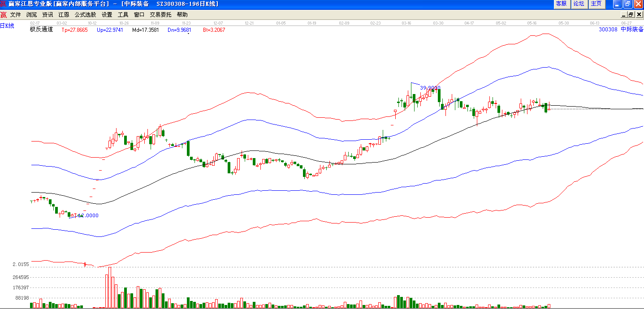Screen dimensions: 644x309
Task: Click the Up=22.9741 indicator value
Action: tap(110, 30)
